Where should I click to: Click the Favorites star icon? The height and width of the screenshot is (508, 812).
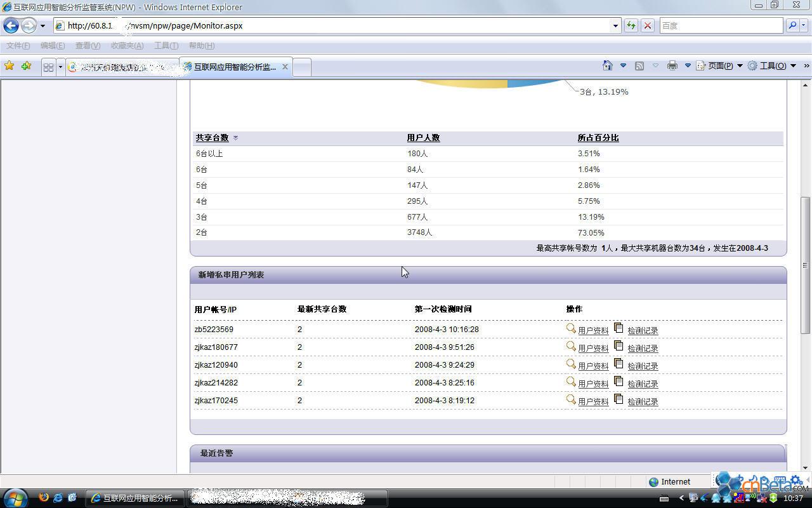coord(9,66)
